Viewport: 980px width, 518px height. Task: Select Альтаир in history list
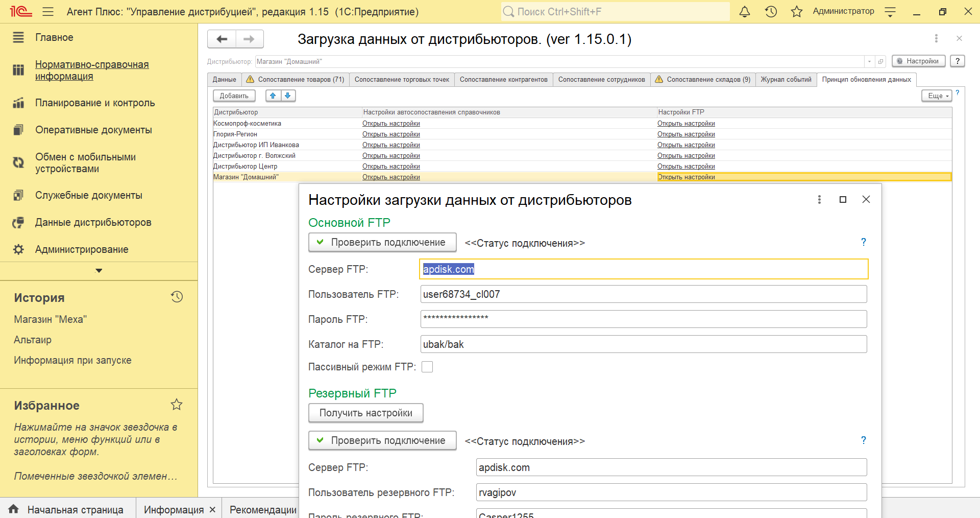tap(33, 340)
